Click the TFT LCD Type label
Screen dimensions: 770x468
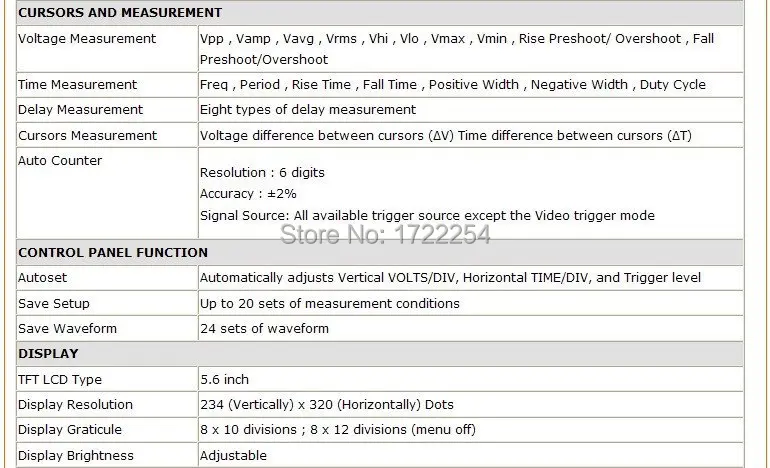pos(60,380)
